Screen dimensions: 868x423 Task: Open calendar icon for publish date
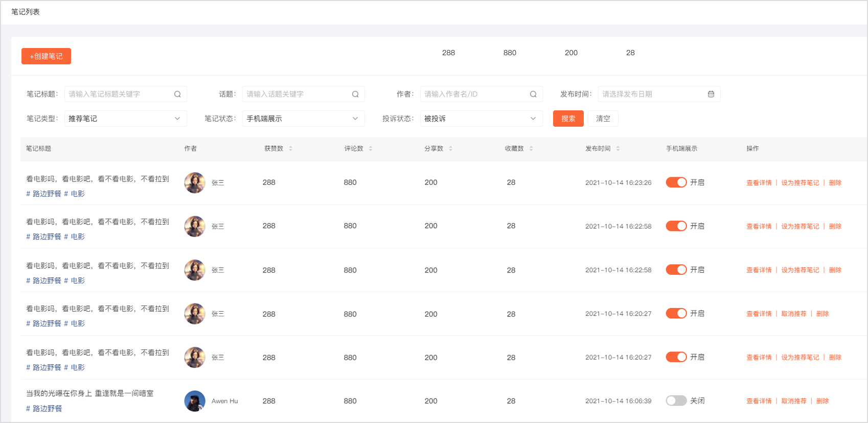point(711,94)
